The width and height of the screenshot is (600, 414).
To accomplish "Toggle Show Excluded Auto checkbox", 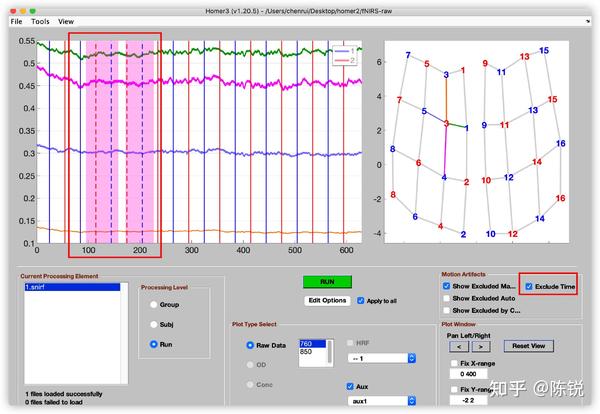I will (446, 298).
